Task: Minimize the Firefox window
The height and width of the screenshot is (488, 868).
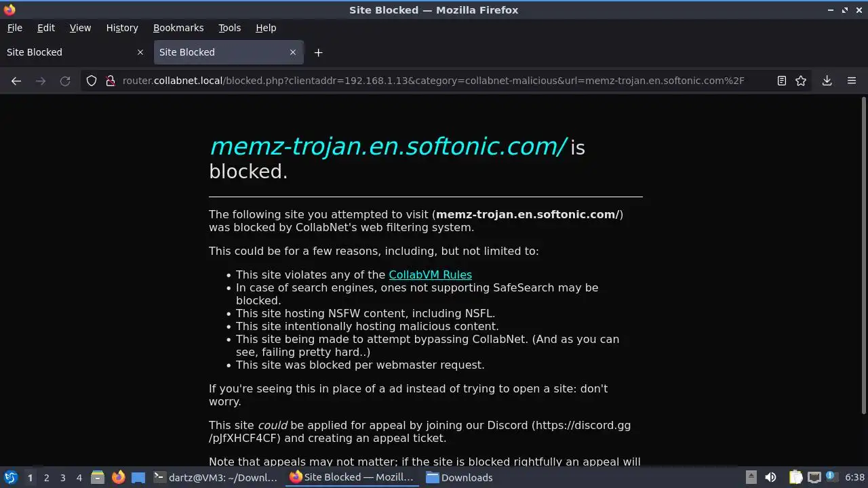Action: (831, 10)
